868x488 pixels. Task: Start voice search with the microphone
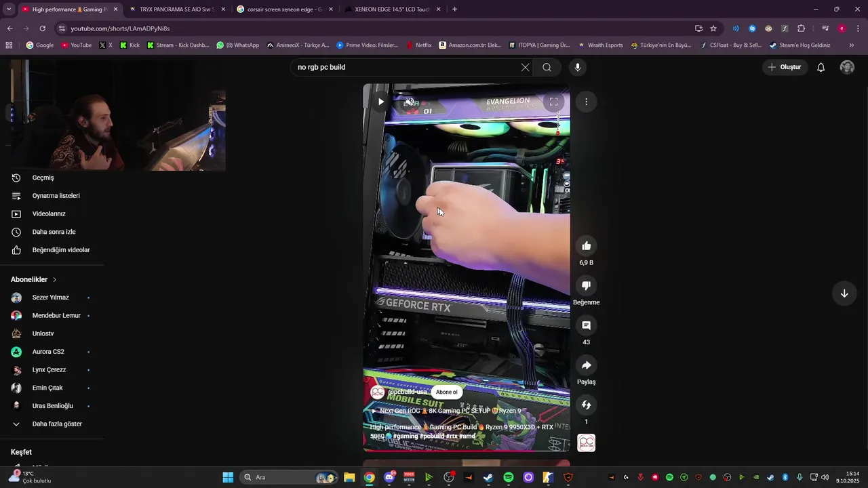tap(578, 67)
